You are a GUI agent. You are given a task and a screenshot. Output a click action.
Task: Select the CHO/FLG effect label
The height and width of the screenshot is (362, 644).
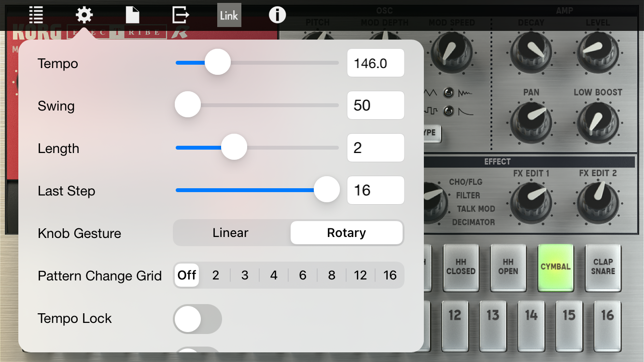(465, 182)
